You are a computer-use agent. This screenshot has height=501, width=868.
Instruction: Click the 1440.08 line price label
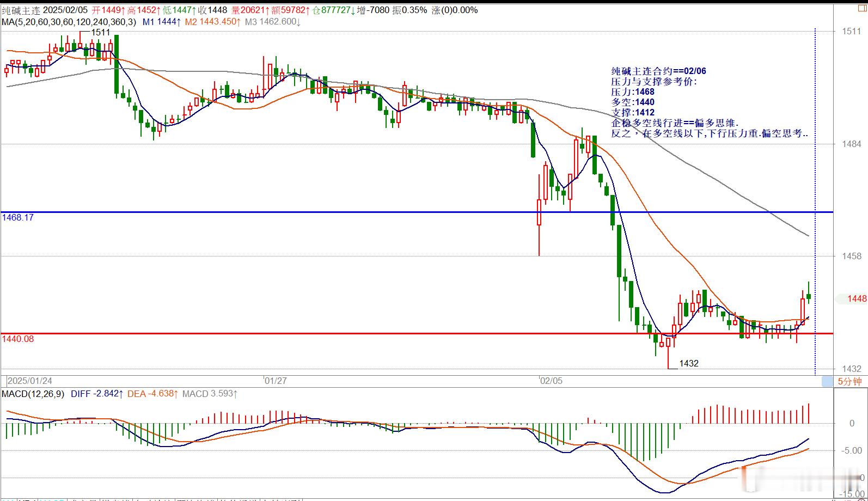click(18, 339)
